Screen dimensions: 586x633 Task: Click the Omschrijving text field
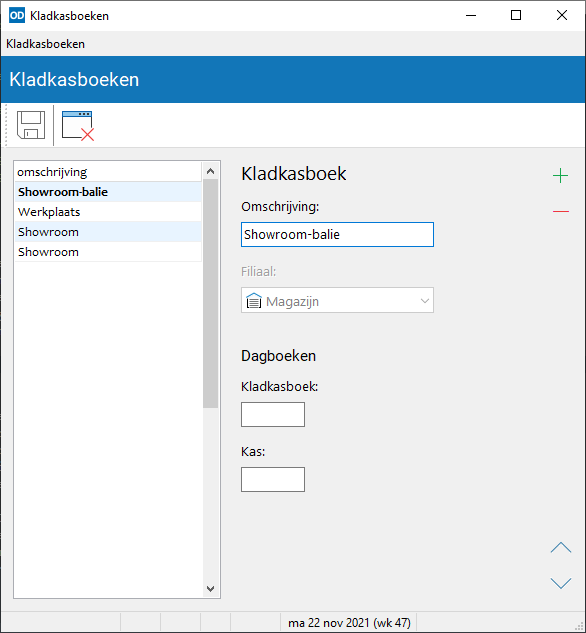point(337,235)
